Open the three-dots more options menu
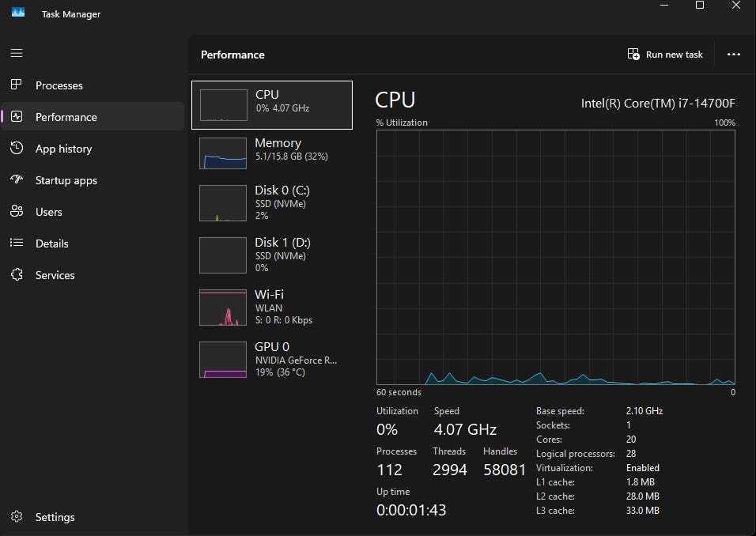This screenshot has width=756, height=536. click(734, 55)
